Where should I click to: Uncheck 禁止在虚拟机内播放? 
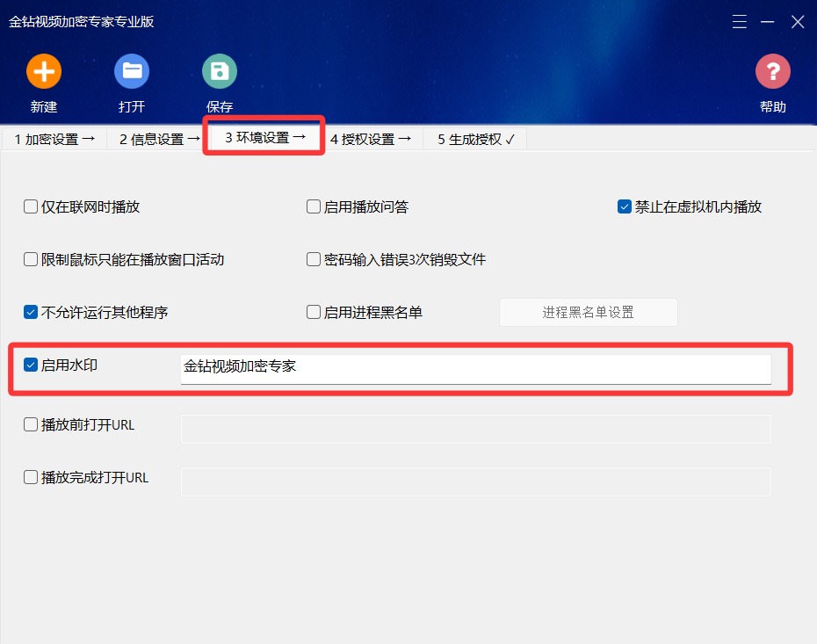click(x=625, y=206)
